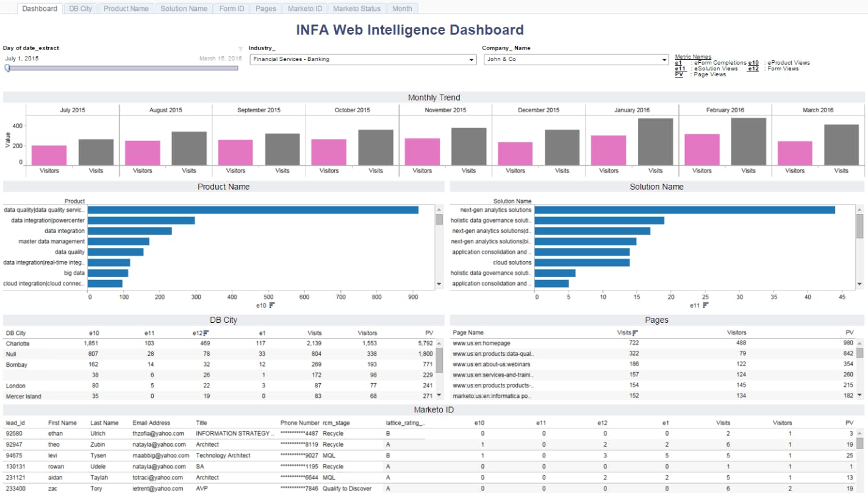This screenshot has height=493, width=868.
Task: Click last name Taylah in Marketo table
Action: pyautogui.click(x=99, y=478)
